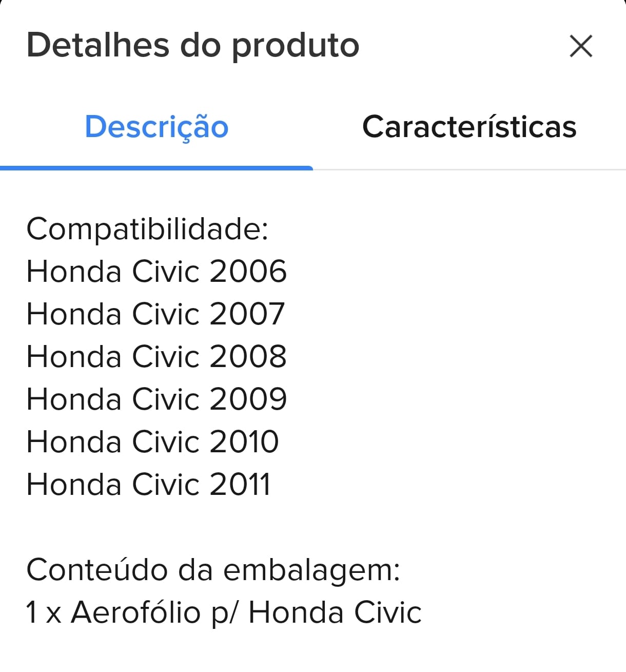Click the word produto in header
626x672 pixels.
(296, 46)
